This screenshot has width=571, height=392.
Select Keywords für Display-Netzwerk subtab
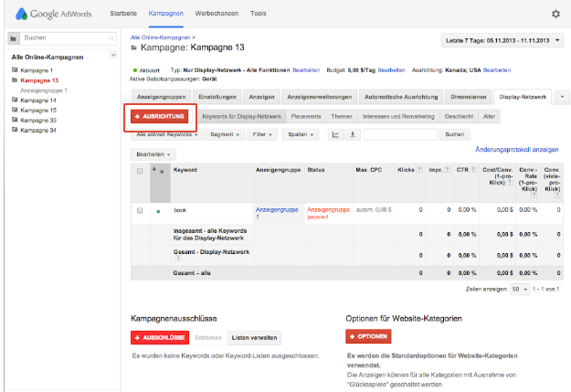pos(241,117)
